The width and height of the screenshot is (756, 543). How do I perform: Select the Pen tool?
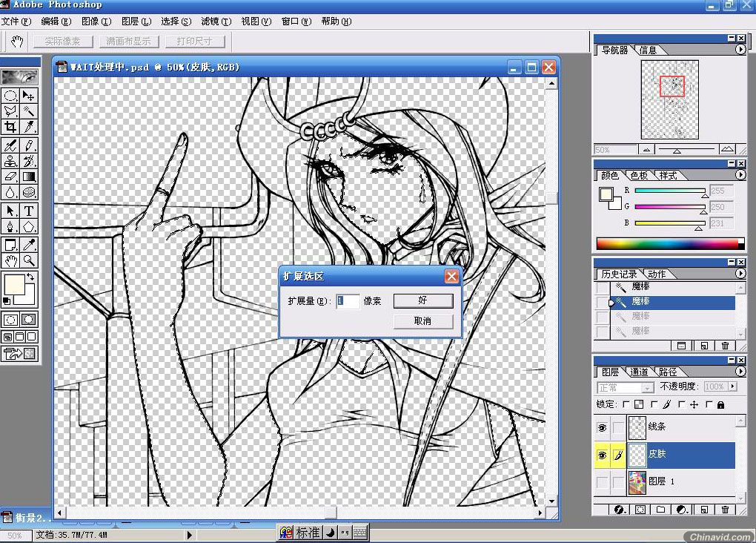[10, 226]
